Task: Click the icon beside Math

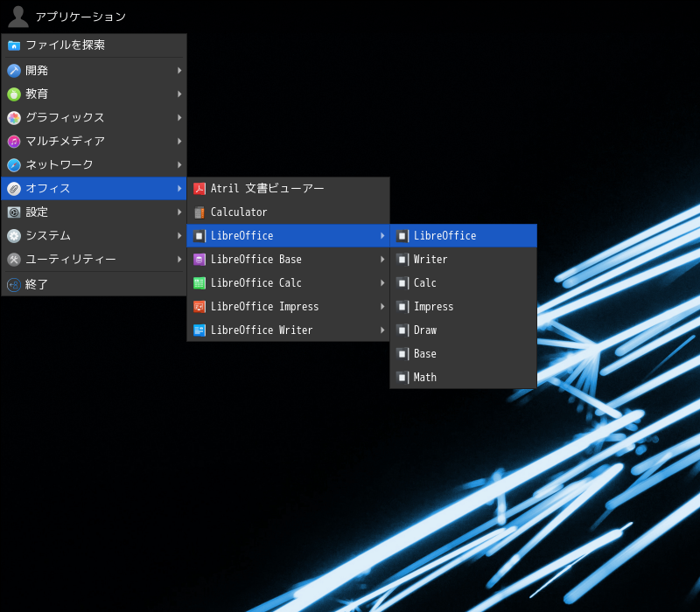Action: click(402, 378)
